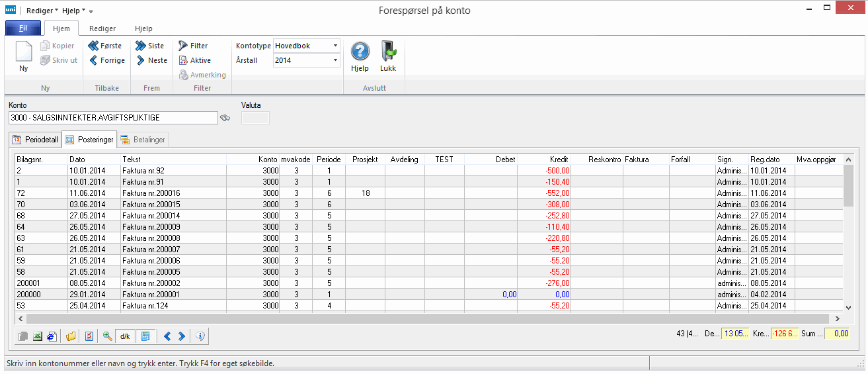Open the Hjelp ribbon tab

pos(143,28)
